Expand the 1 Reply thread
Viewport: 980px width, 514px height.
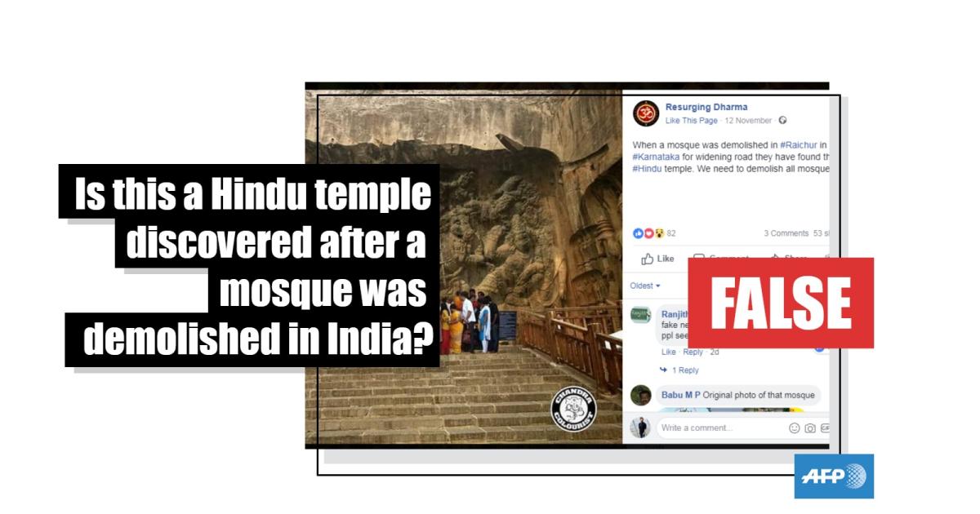[x=679, y=370]
